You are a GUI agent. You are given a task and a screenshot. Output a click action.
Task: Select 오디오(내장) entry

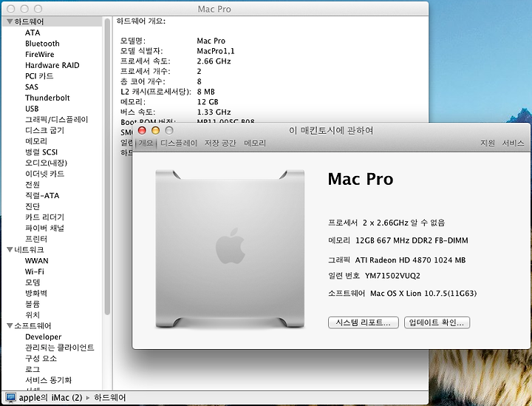coord(46,163)
